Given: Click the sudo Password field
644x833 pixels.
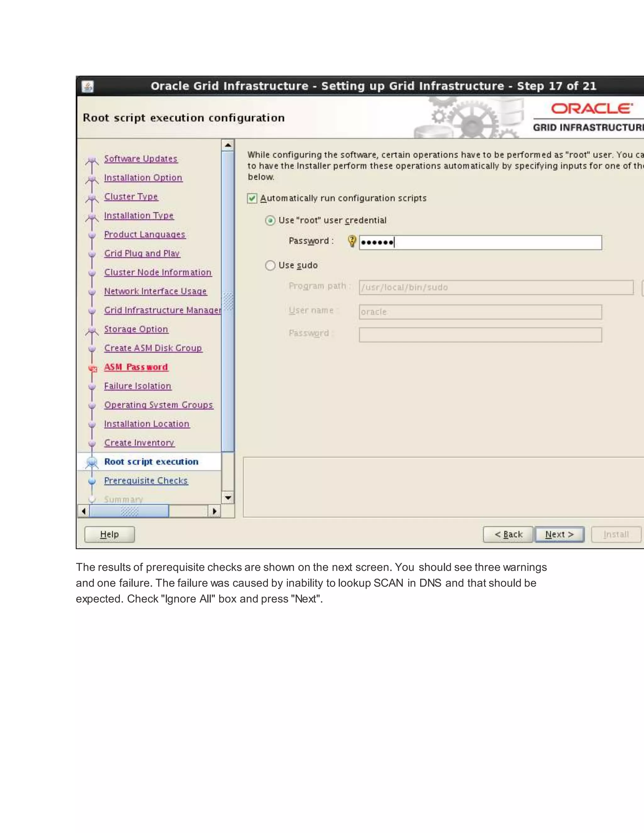Looking at the screenshot, I should tap(480, 335).
